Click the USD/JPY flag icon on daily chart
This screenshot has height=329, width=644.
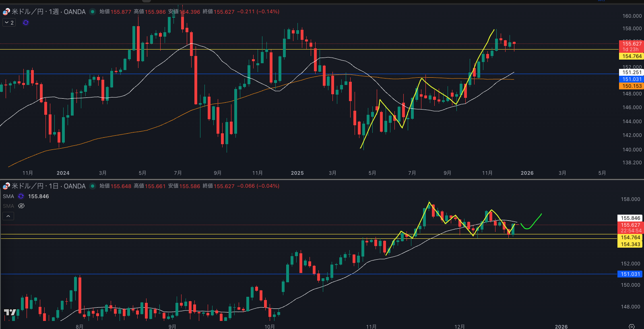pos(6,186)
